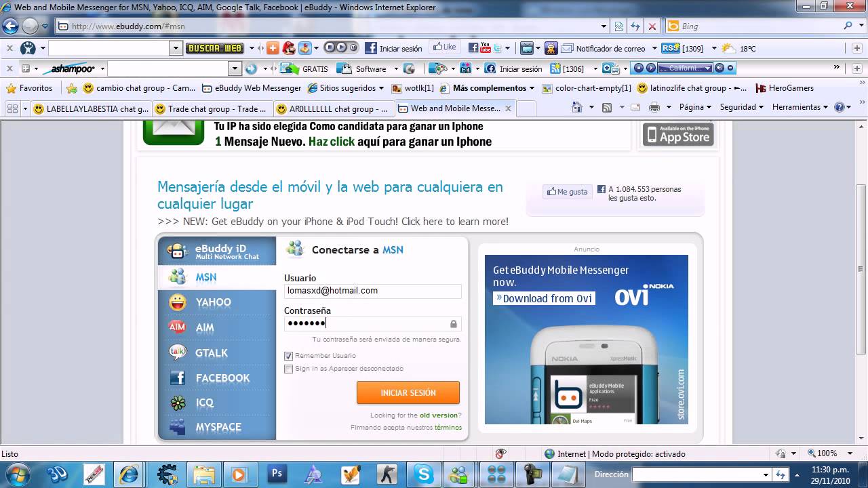
Task: Open Favoritos in the favorites bar
Action: coord(29,88)
